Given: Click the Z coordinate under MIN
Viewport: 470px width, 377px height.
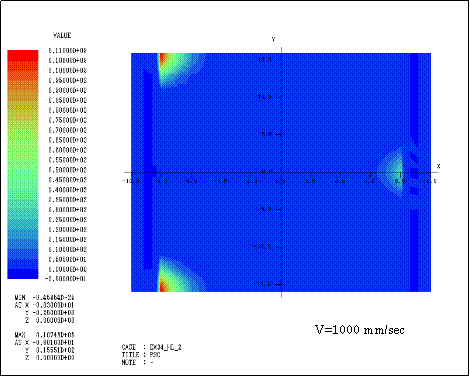Looking at the screenshot, I should point(50,320).
